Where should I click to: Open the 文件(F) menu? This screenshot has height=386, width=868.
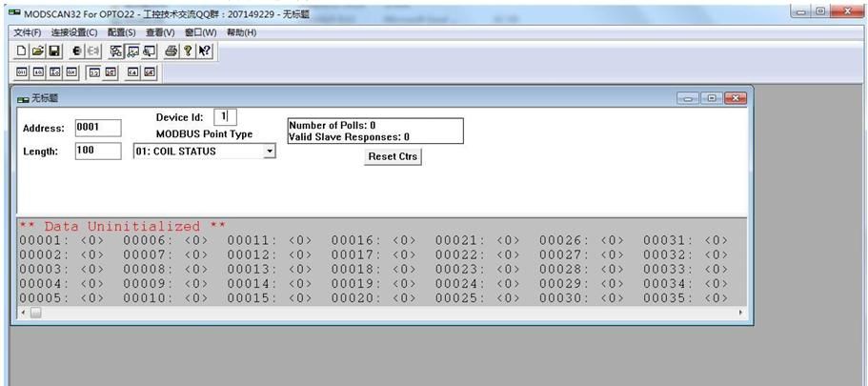(28, 32)
